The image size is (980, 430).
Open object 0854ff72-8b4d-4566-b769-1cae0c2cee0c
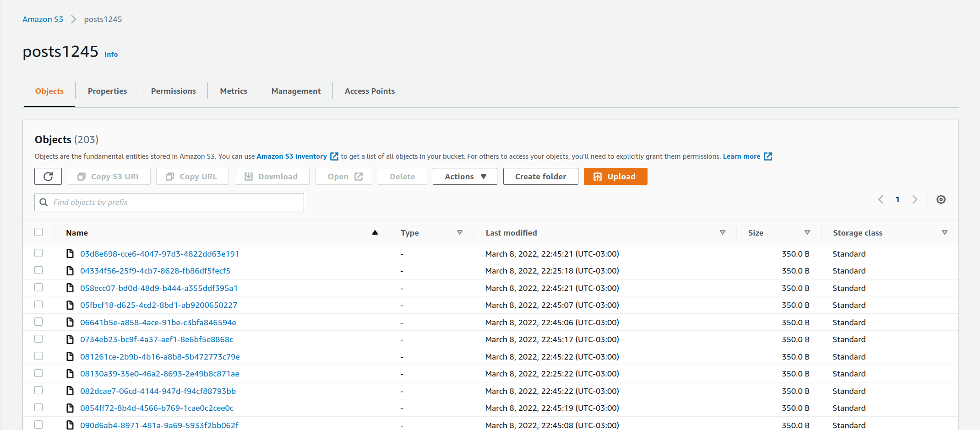[157, 408]
